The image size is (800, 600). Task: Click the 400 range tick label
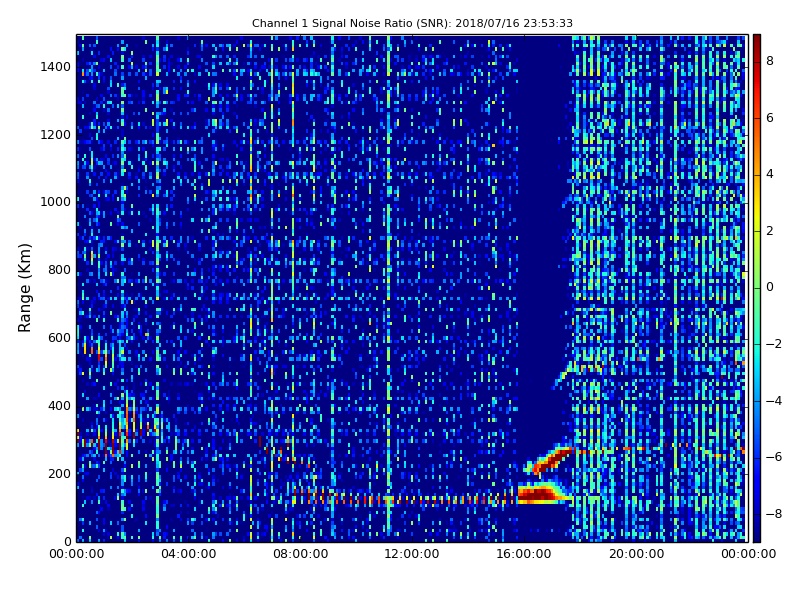pyautogui.click(x=59, y=406)
